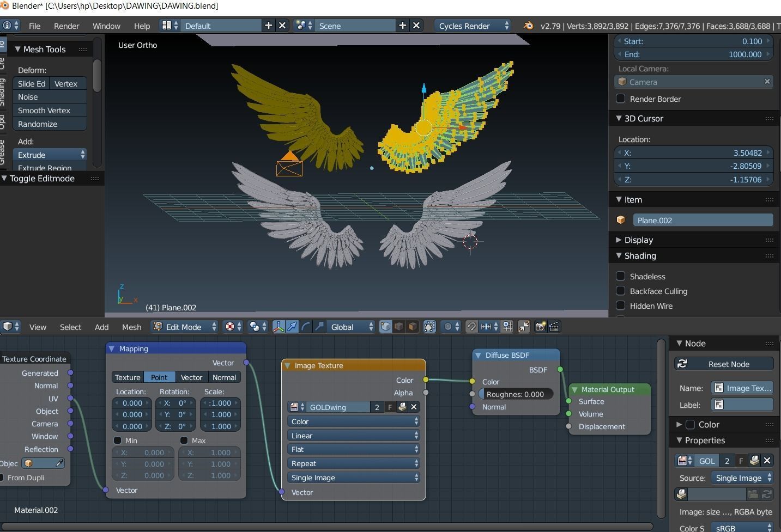The height and width of the screenshot is (532, 781).
Task: Click the snap to grid icon
Action: point(507,327)
